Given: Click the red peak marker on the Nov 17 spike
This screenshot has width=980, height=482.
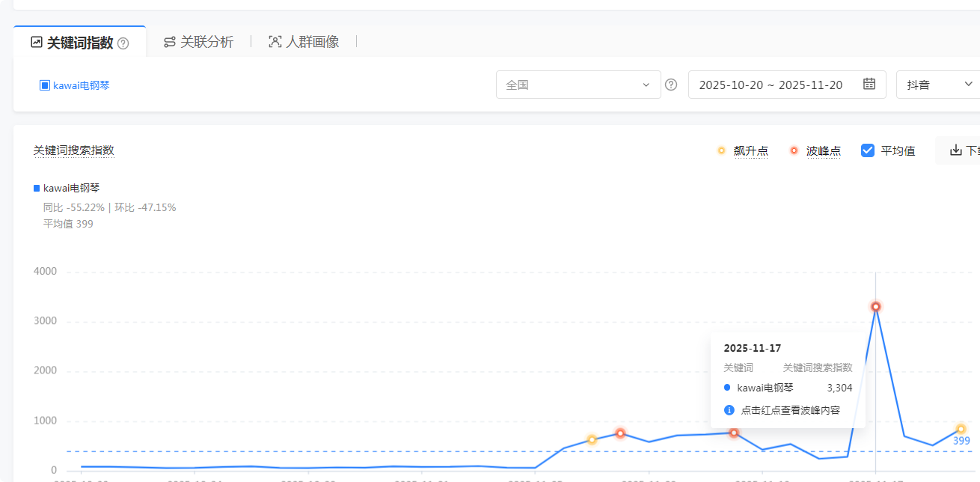Looking at the screenshot, I should [875, 306].
